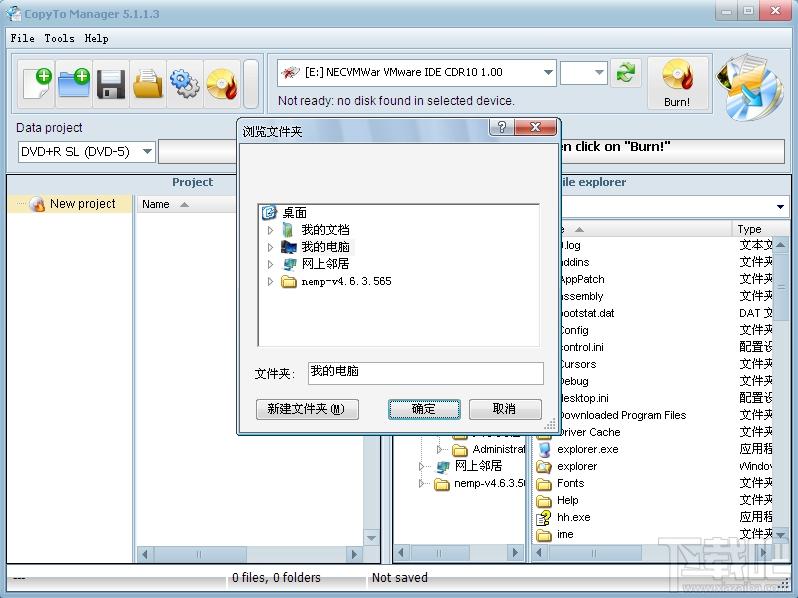Click the dialog help question mark button
The image size is (798, 598).
502,127
